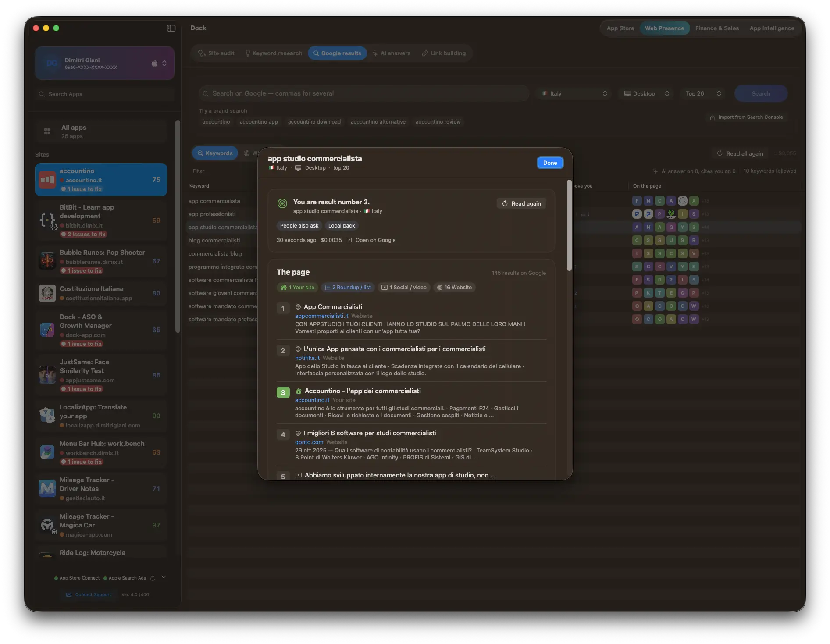Toggle the 1 Social / video filter

coord(404,288)
